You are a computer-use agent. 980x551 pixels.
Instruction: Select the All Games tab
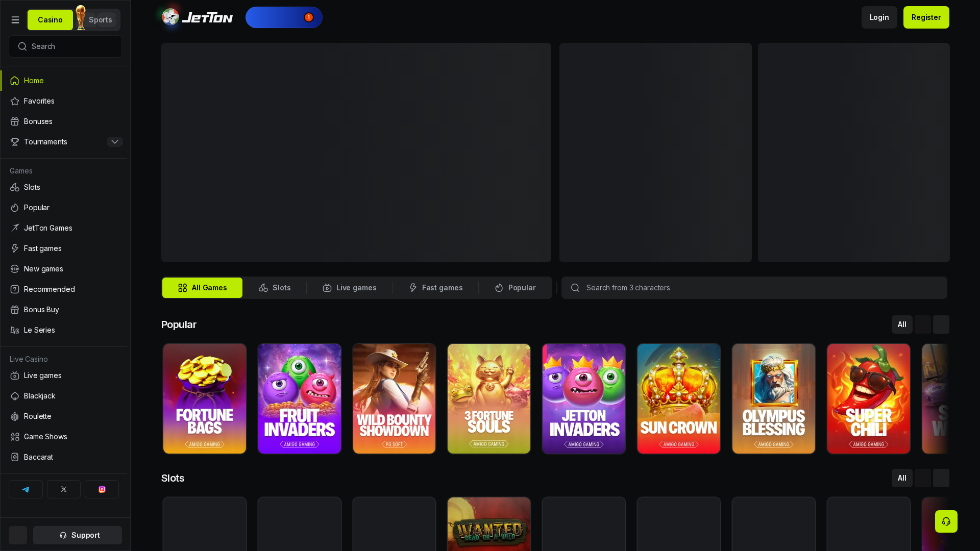coord(202,288)
